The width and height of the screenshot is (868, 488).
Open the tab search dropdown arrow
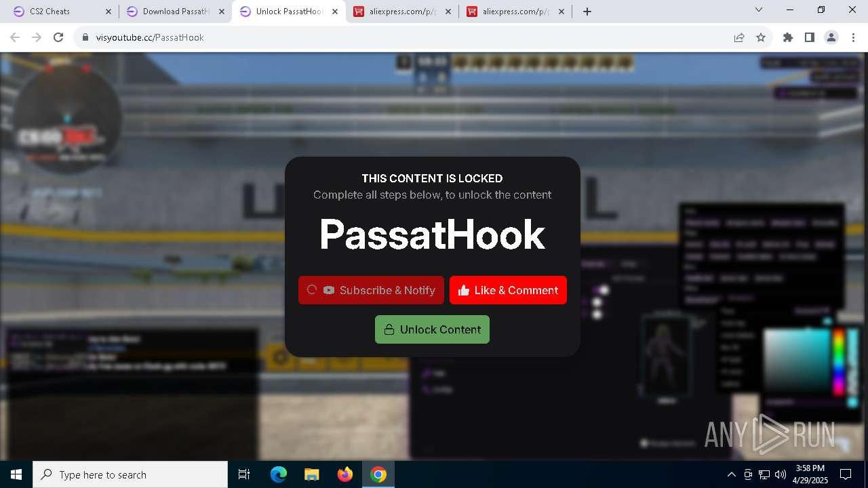click(x=759, y=10)
